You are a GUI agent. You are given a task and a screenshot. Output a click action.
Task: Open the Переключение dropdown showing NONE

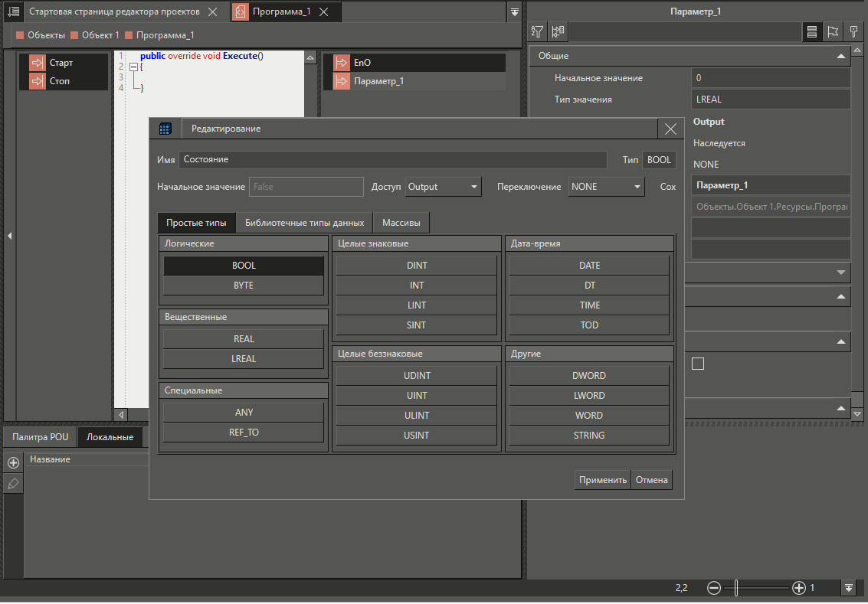[606, 187]
